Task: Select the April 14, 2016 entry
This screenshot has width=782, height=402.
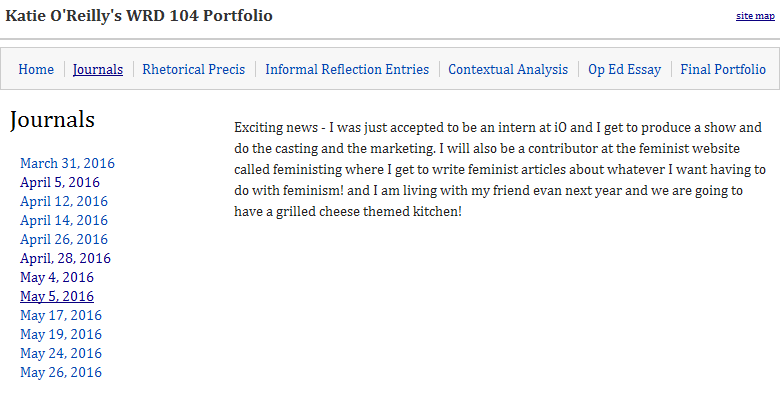Action: tap(64, 220)
